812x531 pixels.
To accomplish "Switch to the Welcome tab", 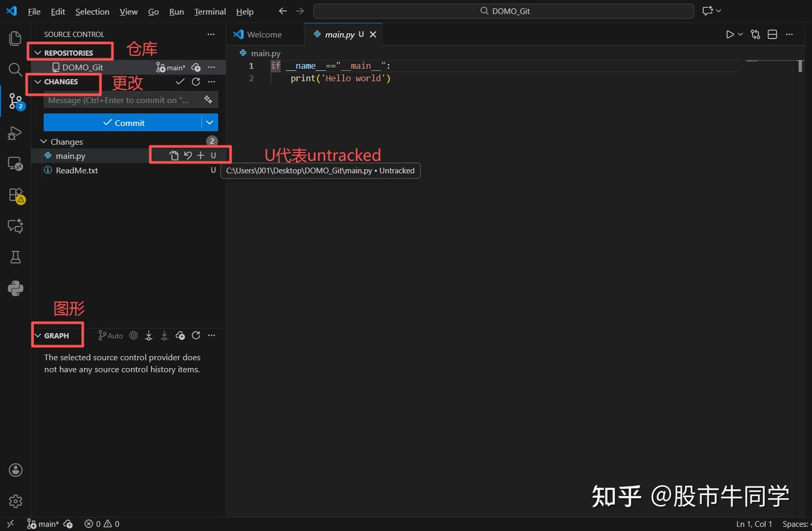I will 265,34.
